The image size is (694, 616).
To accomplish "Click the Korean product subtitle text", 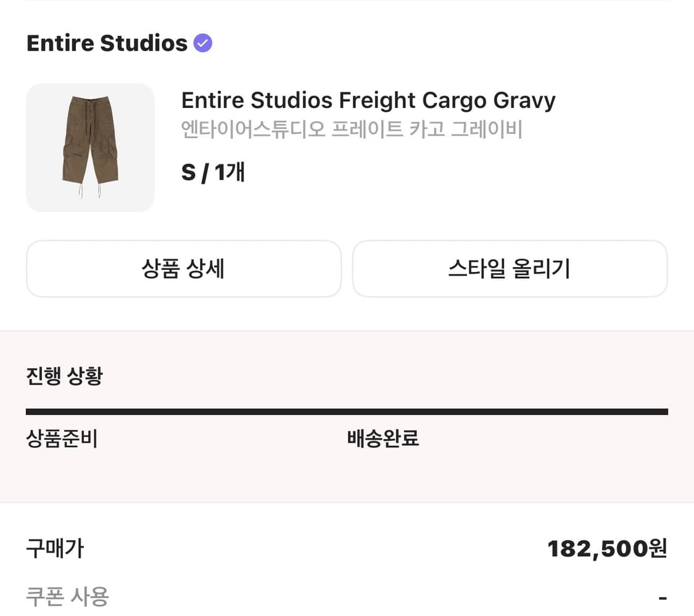I will (351, 129).
